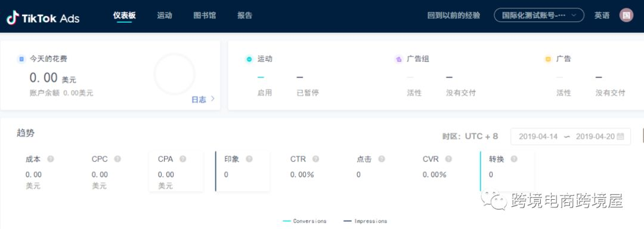
Task: Click the help icon next to CVR
Action: point(448,159)
